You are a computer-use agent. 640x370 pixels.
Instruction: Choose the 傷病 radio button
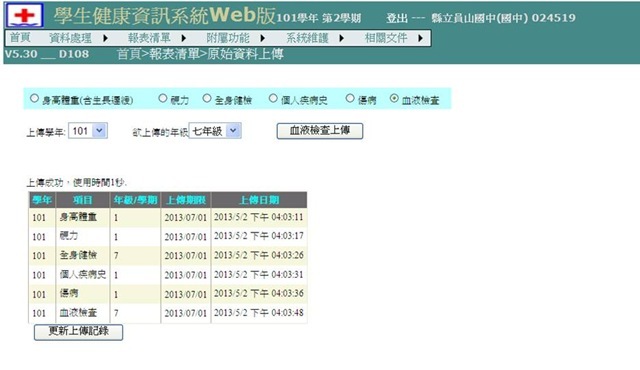coord(350,98)
